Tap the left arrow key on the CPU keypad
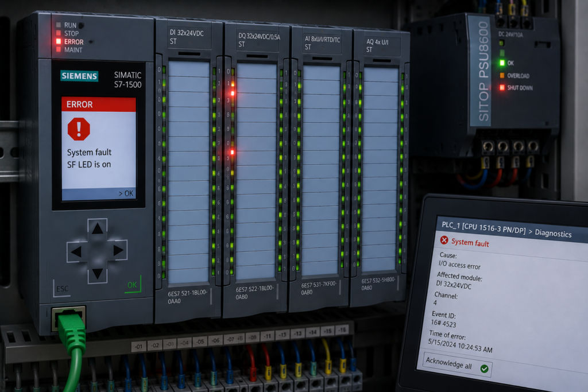The width and height of the screenshot is (588, 392). [77, 251]
